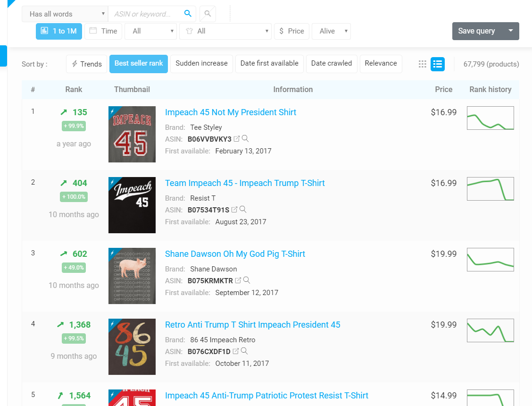532x406 pixels.
Task: Click the black Impeach 45 script thumbnail
Action: [x=132, y=205]
